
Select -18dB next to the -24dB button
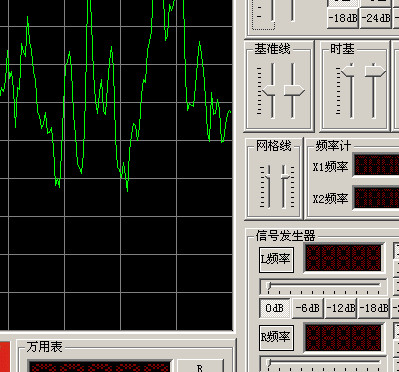coord(343,18)
